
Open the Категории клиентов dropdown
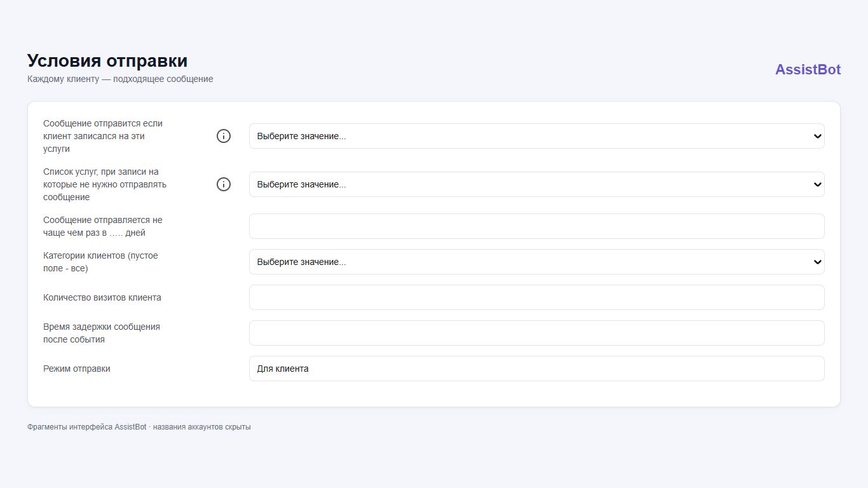(537, 262)
